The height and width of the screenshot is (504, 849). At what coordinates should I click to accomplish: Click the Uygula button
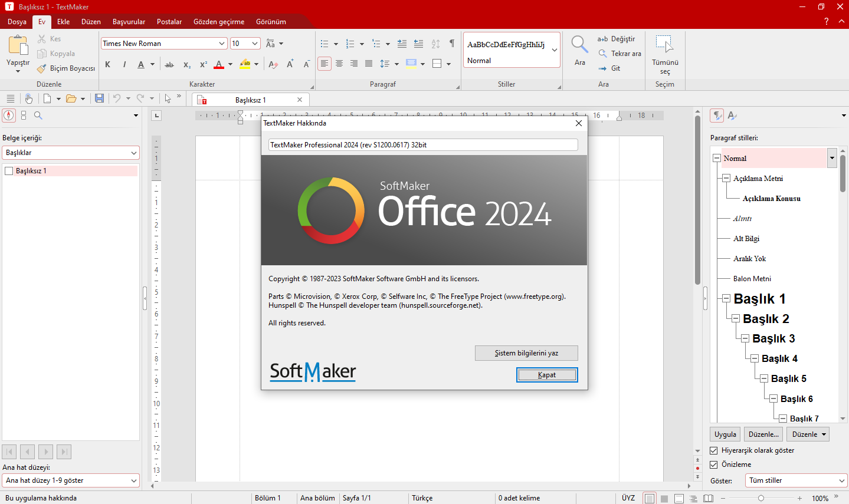tap(725, 434)
